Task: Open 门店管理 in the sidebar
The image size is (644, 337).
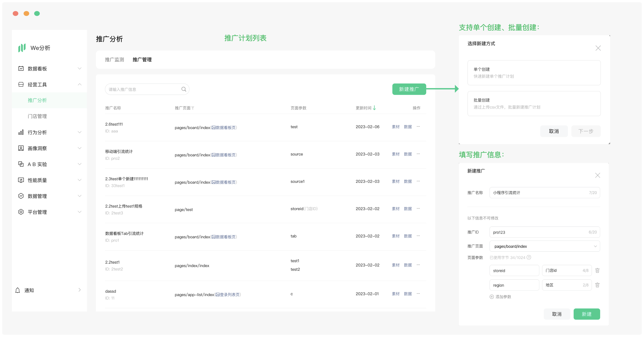Action: coord(37,116)
